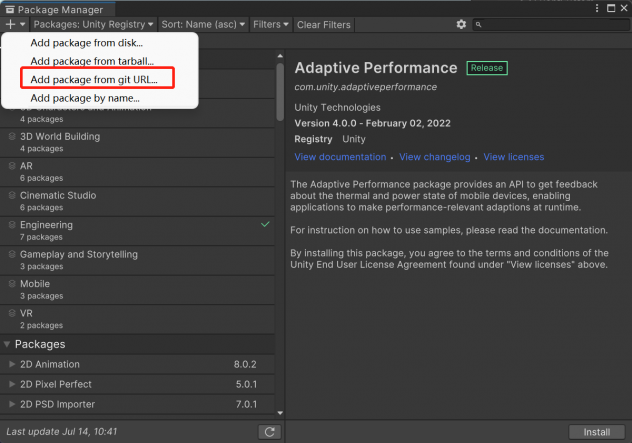The height and width of the screenshot is (443, 632).
Task: Click version 5.0.1 of 2D Pixel Perfect
Action: coord(246,385)
